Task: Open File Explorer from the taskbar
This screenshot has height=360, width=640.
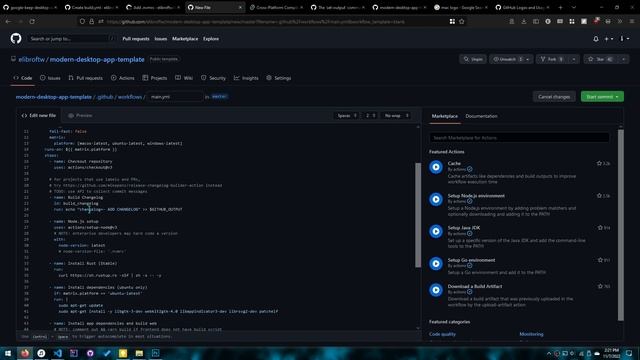Action: tap(139, 353)
